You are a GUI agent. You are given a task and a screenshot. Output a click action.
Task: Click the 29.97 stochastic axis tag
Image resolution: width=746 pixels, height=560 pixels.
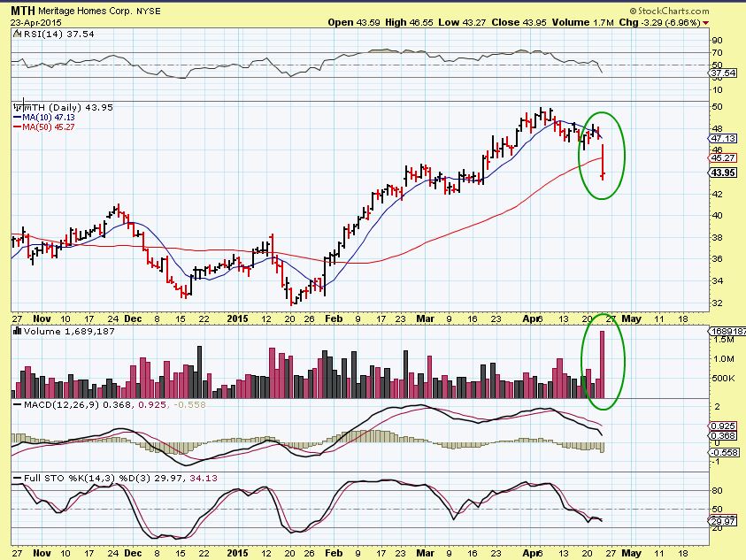point(723,521)
